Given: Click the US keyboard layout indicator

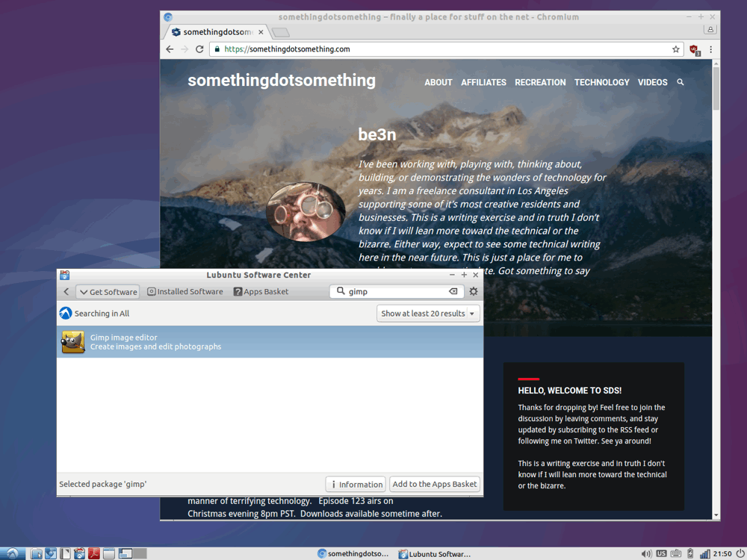Looking at the screenshot, I should pyautogui.click(x=661, y=553).
